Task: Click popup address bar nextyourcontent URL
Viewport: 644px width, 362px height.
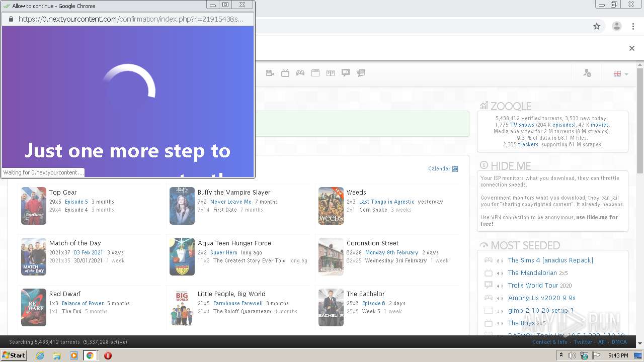Action: (x=131, y=19)
